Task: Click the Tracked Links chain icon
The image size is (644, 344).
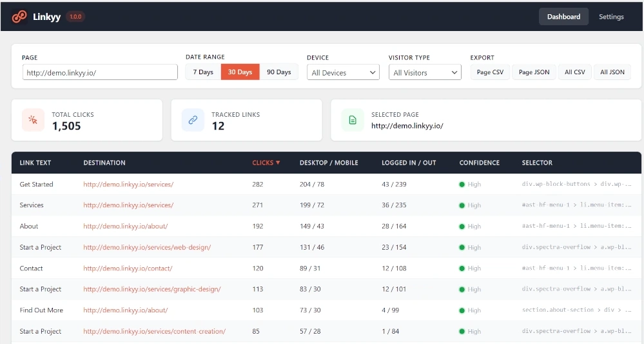Action: coord(193,120)
